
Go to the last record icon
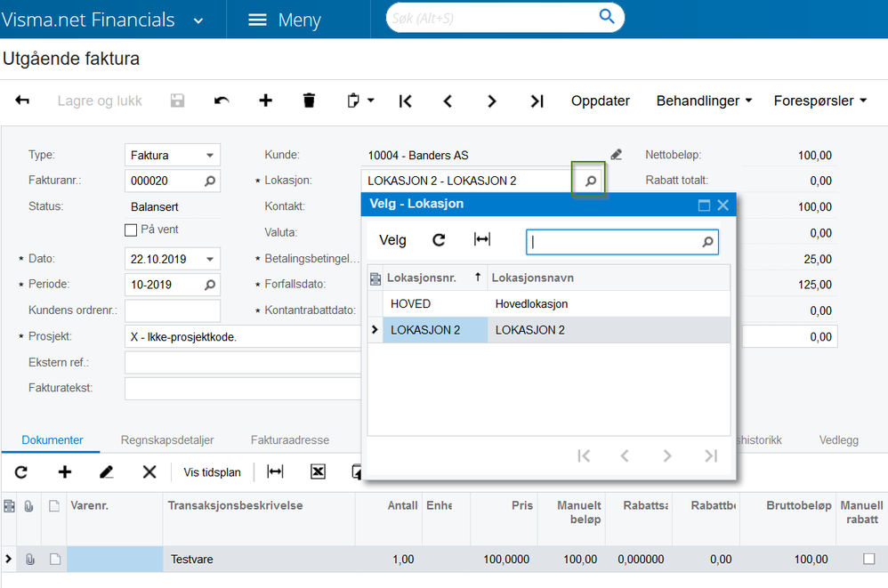coord(537,101)
